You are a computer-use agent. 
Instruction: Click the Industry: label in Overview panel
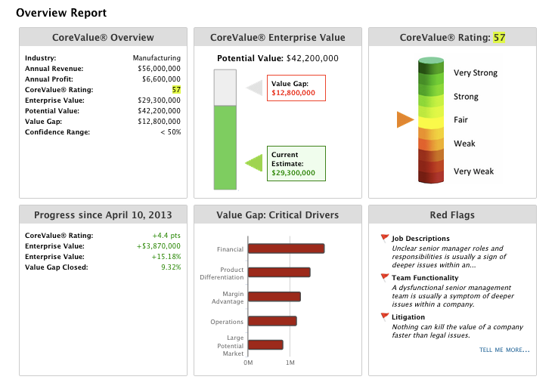coord(40,57)
